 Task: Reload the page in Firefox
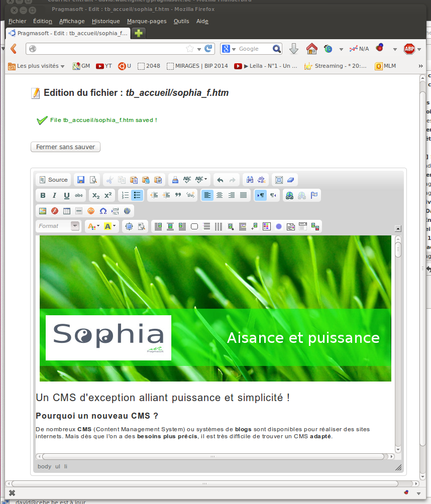pos(208,49)
